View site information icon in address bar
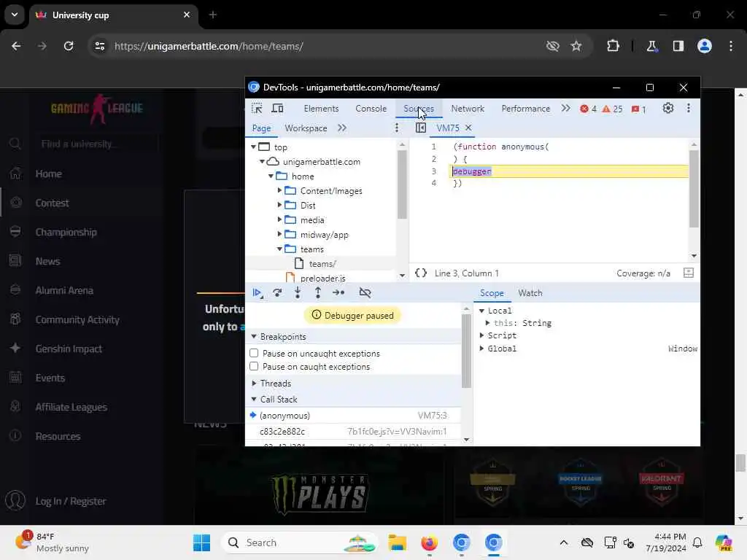The image size is (747, 560). click(x=100, y=46)
